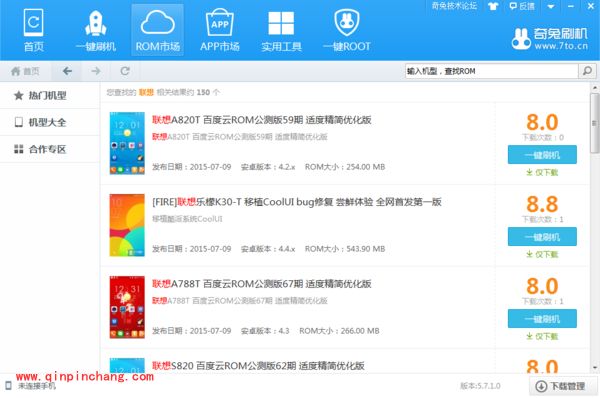This screenshot has height=398, width=600.
Task: Click the 首页 home button in navigation bar
Action: (x=25, y=71)
